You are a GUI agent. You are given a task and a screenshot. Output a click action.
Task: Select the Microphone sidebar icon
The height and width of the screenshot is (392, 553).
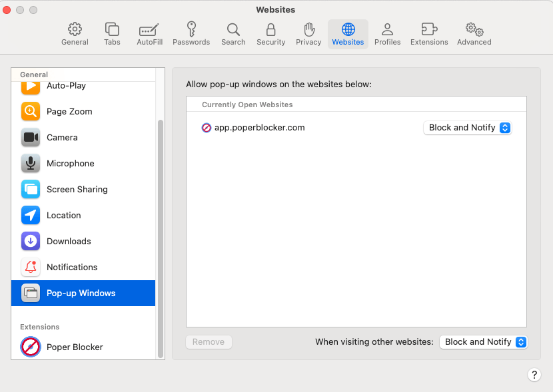point(30,163)
